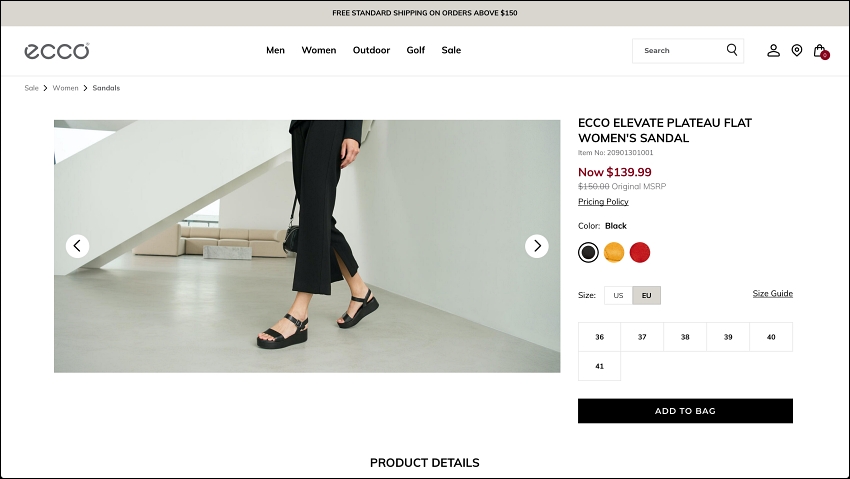Open the Women menu
Viewport: 850px width, 479px height.
coord(319,50)
